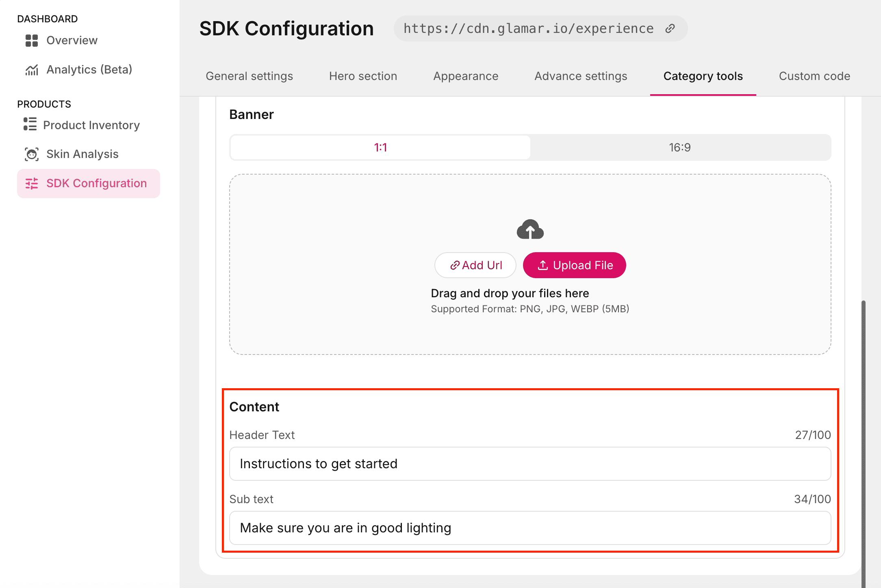
Task: Click the Upload File button
Action: [574, 265]
